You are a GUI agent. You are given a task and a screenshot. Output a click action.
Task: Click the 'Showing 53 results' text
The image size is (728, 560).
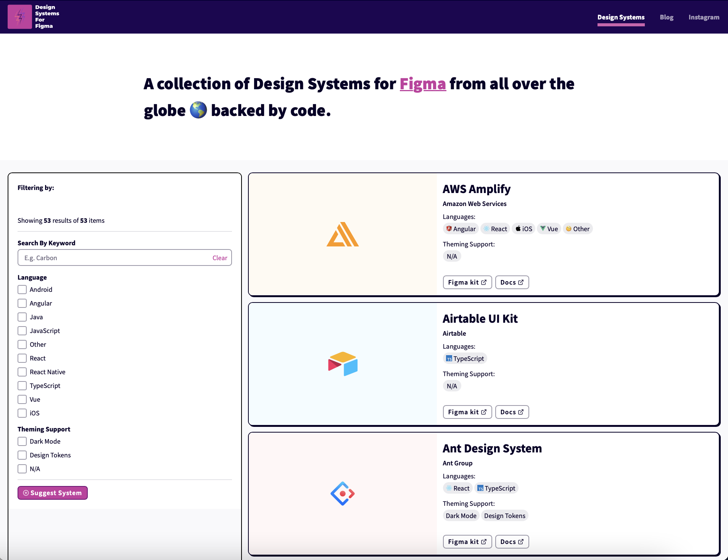pyautogui.click(x=61, y=220)
